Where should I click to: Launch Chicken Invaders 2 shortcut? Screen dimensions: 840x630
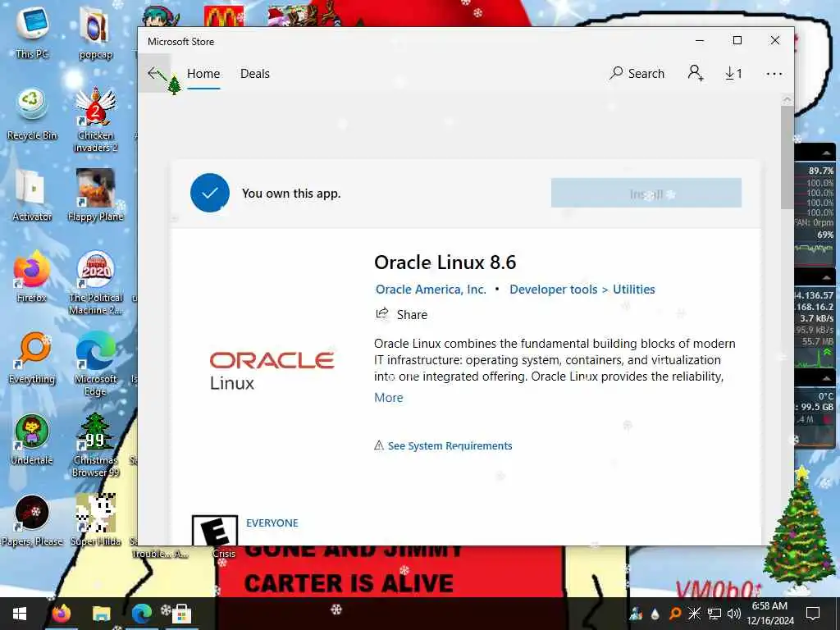[x=95, y=120]
